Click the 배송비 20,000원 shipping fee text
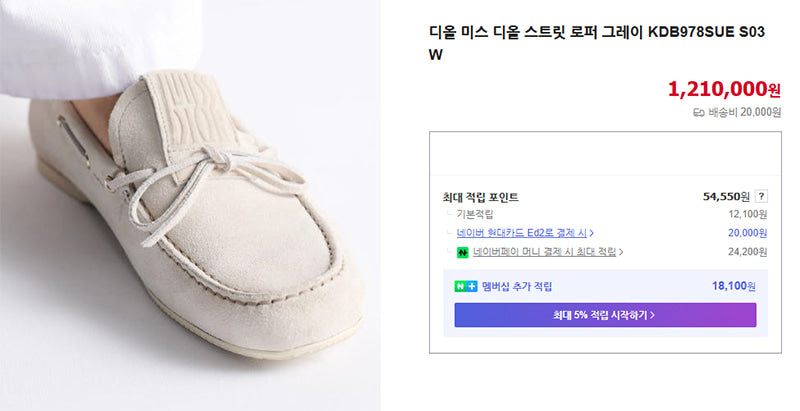Screen dimensions: 800x411 pyautogui.click(x=744, y=113)
